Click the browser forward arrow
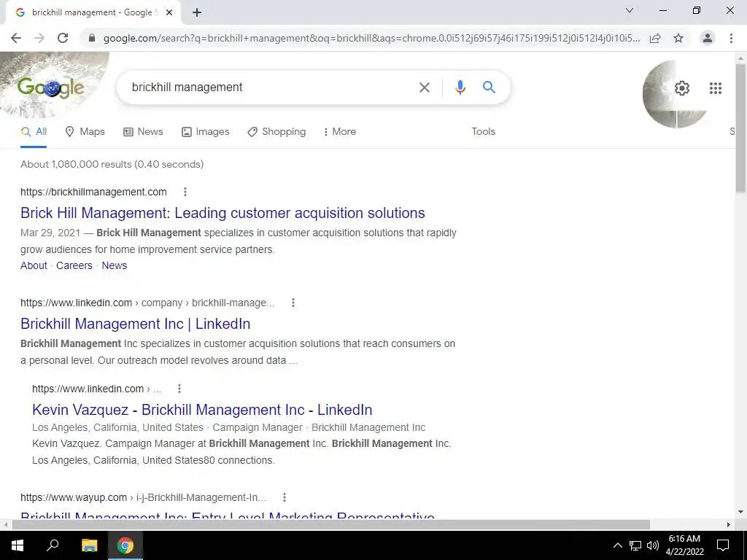 (39, 38)
